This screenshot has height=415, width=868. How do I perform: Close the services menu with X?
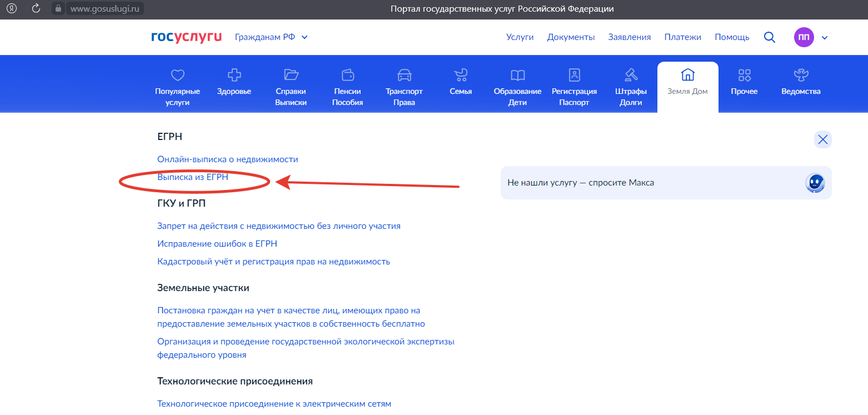point(823,139)
